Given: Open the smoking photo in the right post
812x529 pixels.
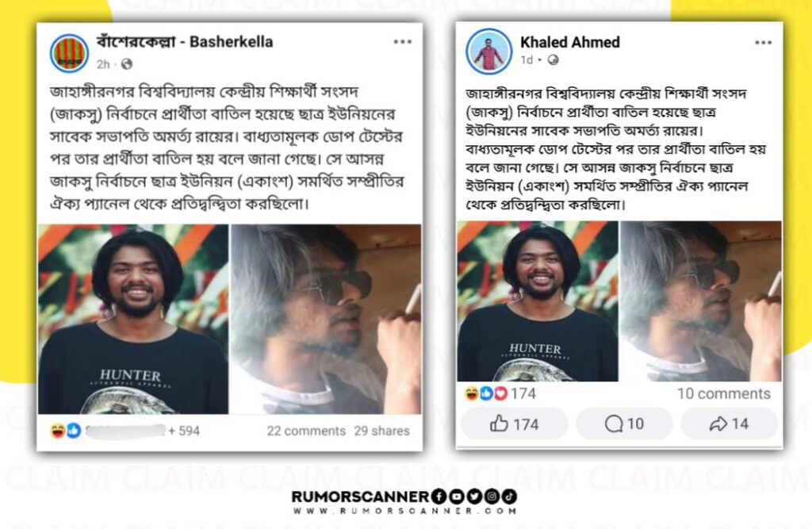Looking at the screenshot, I should (701, 301).
